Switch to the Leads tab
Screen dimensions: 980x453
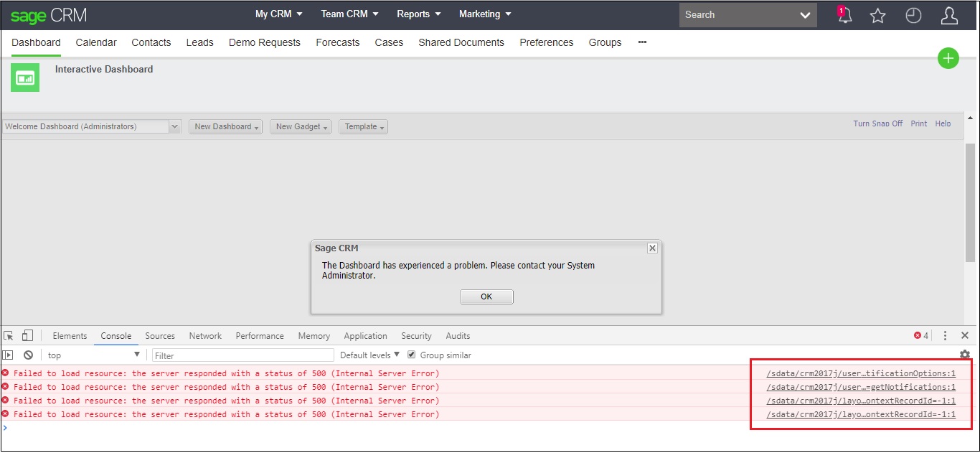point(200,42)
